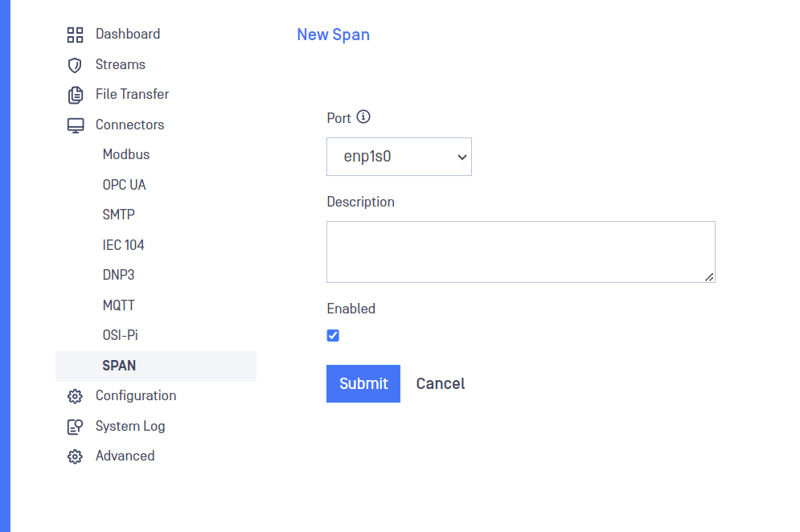Click the System Log icon

click(x=75, y=427)
